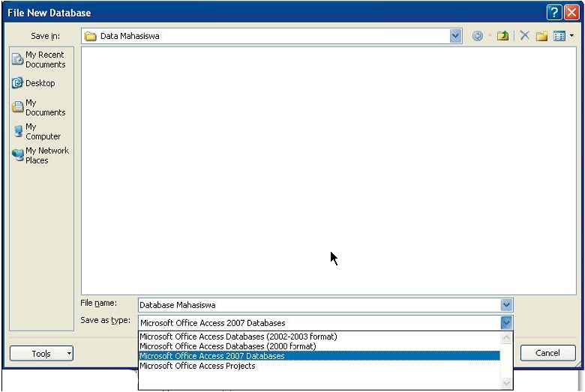Open the Views menu icon
Viewport: 585px width, 392px height.
click(x=559, y=36)
